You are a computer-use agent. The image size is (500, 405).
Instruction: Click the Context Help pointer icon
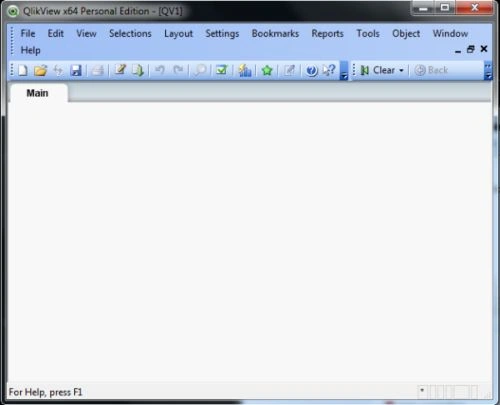pos(329,70)
